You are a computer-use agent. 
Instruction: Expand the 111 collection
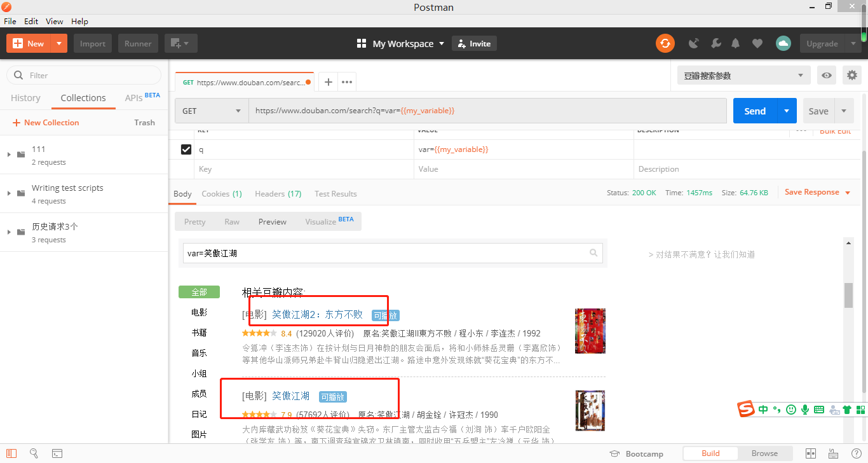9,155
